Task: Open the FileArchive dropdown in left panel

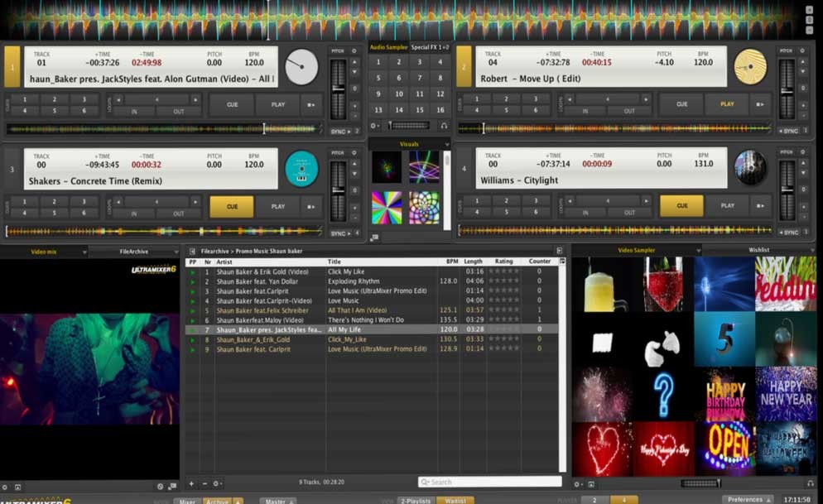Action: tap(175, 251)
